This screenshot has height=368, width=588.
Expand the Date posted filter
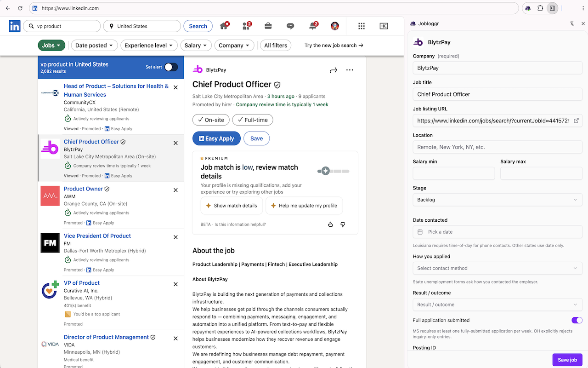point(94,45)
